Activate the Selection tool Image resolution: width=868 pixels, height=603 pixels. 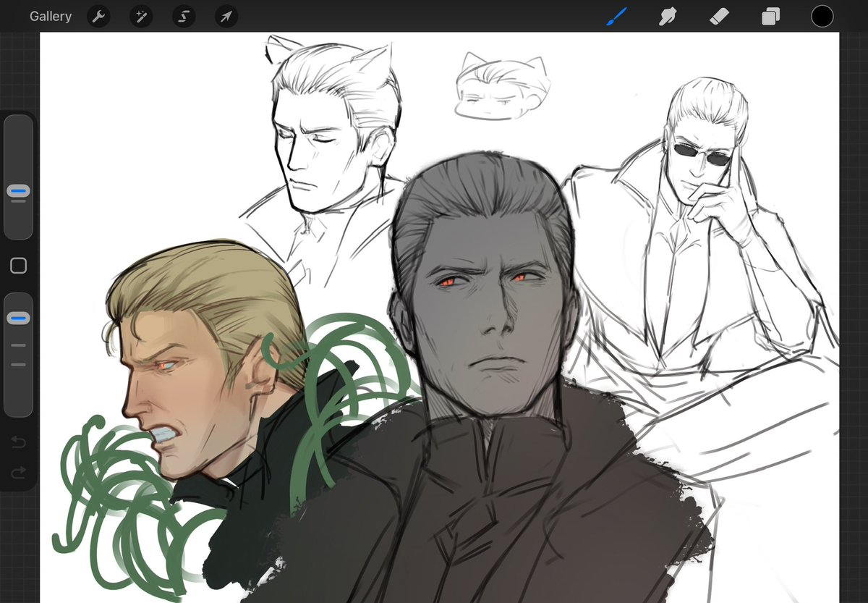[x=184, y=16]
